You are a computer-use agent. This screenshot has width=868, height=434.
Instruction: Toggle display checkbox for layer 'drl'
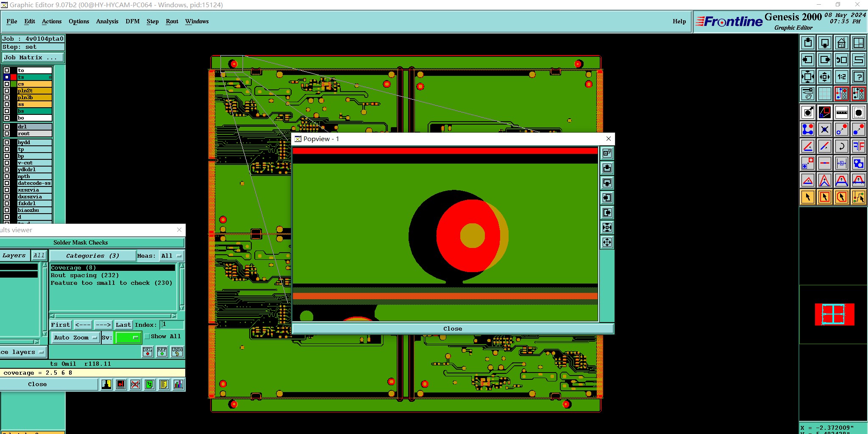7,127
